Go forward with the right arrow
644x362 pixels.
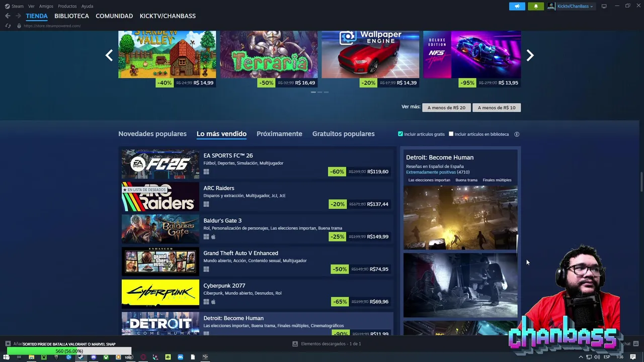coord(18,16)
